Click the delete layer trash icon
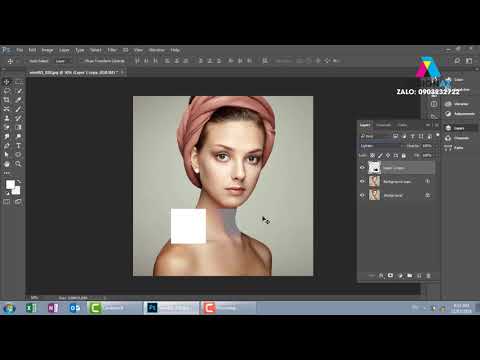 click(x=429, y=276)
